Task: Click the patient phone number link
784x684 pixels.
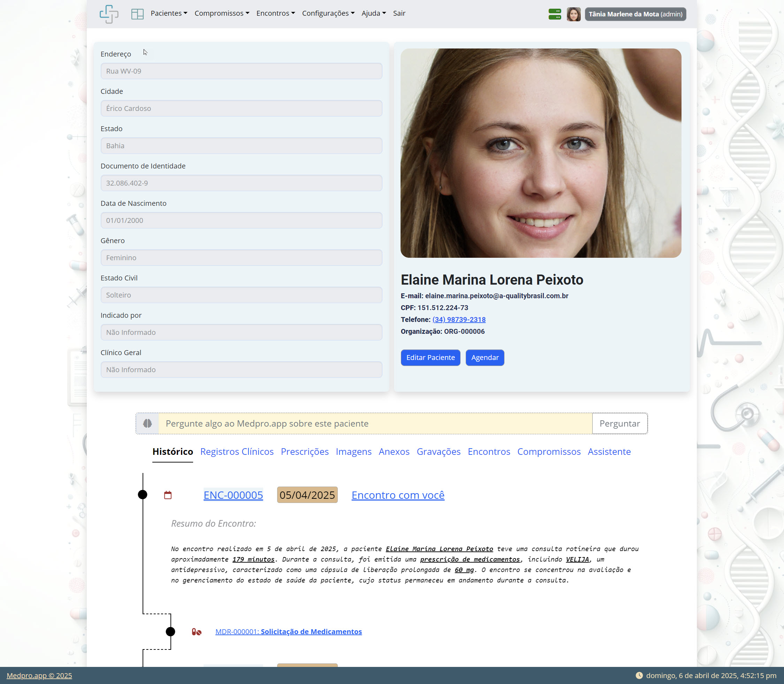Action: [x=458, y=320]
